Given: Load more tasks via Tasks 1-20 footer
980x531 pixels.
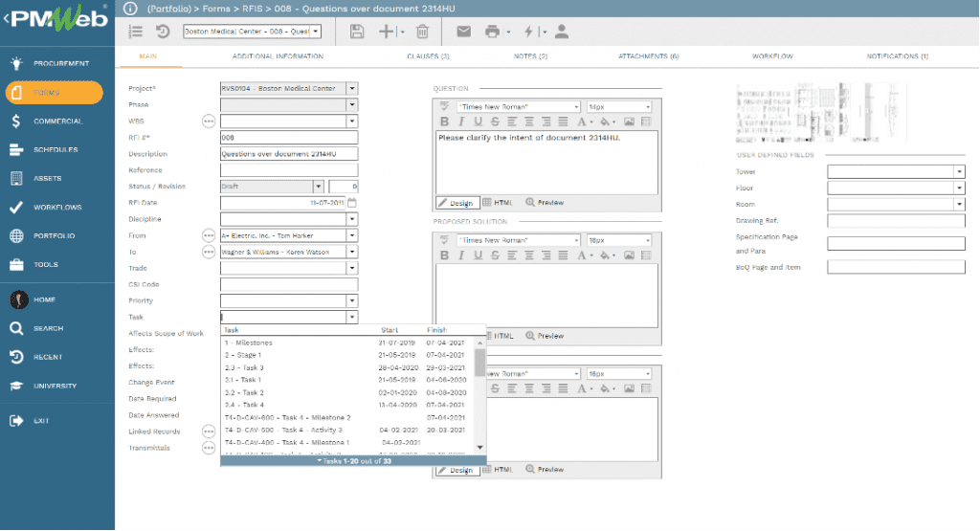Looking at the screenshot, I should tap(354, 461).
